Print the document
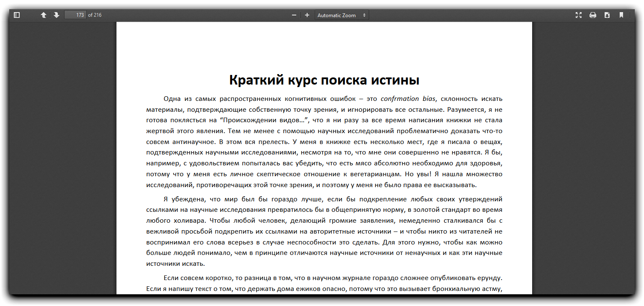Image resolution: width=644 pixels, height=306 pixels. click(x=593, y=15)
